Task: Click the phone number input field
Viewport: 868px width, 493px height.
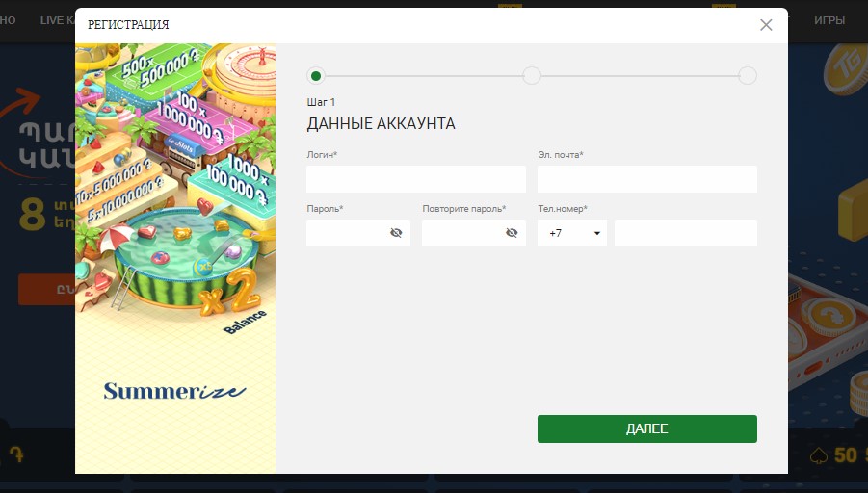Action: [x=685, y=233]
